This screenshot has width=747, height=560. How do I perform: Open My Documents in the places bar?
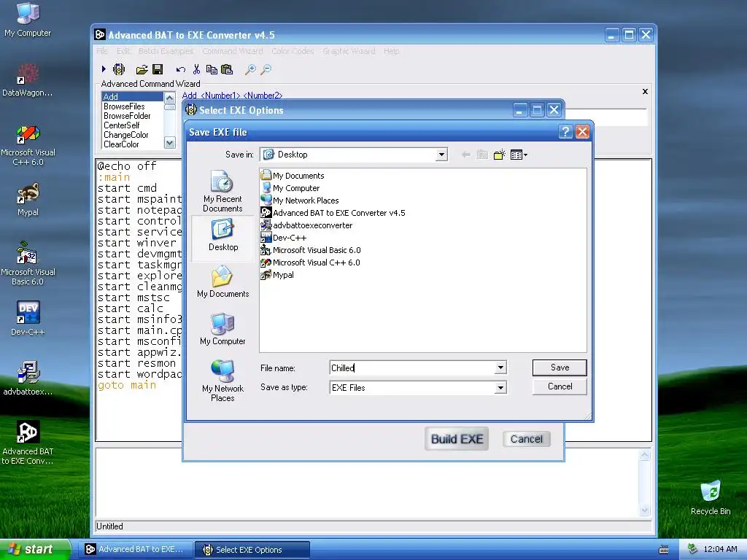point(223,282)
